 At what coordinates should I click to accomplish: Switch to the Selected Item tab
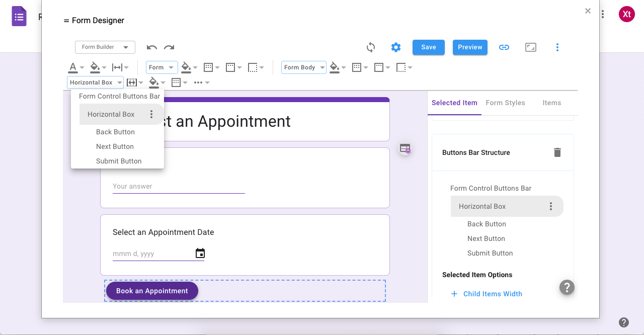454,103
